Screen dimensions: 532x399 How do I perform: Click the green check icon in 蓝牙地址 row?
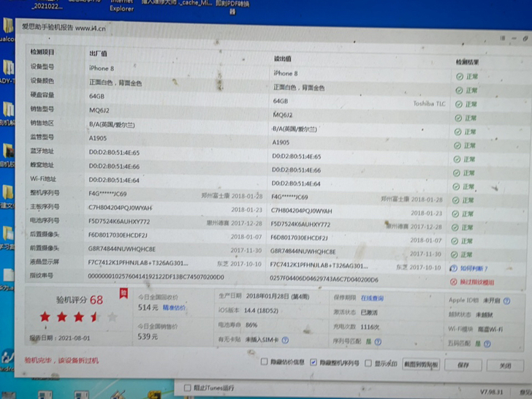pyautogui.click(x=457, y=159)
